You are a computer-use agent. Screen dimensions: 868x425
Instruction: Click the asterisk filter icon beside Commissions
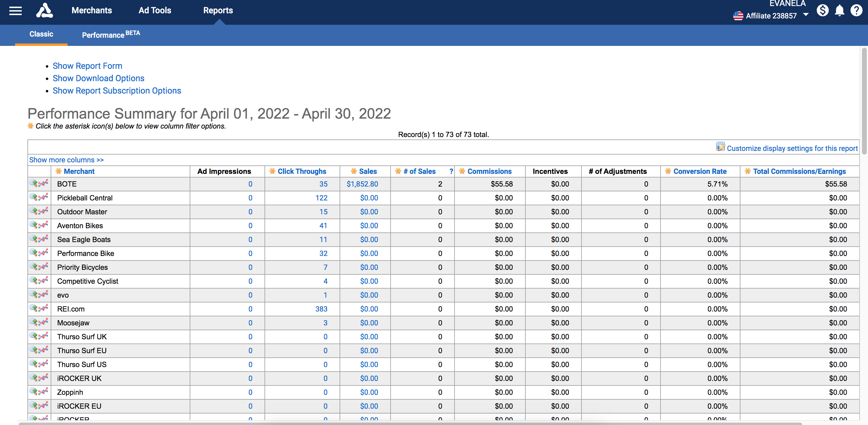click(x=462, y=171)
